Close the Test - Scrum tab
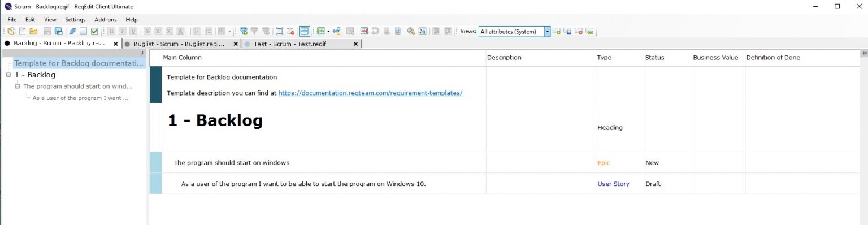The width and height of the screenshot is (868, 225). pos(355,44)
